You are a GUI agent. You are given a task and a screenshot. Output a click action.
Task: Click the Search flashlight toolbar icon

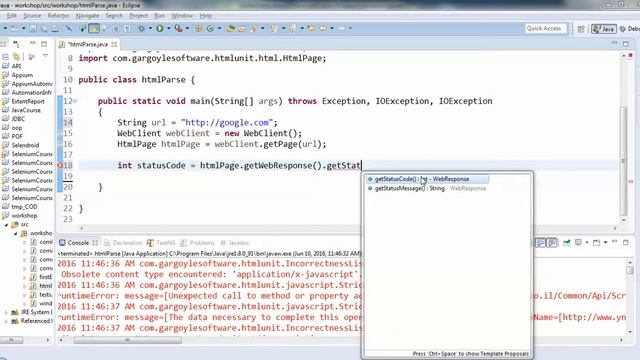pyautogui.click(x=254, y=28)
